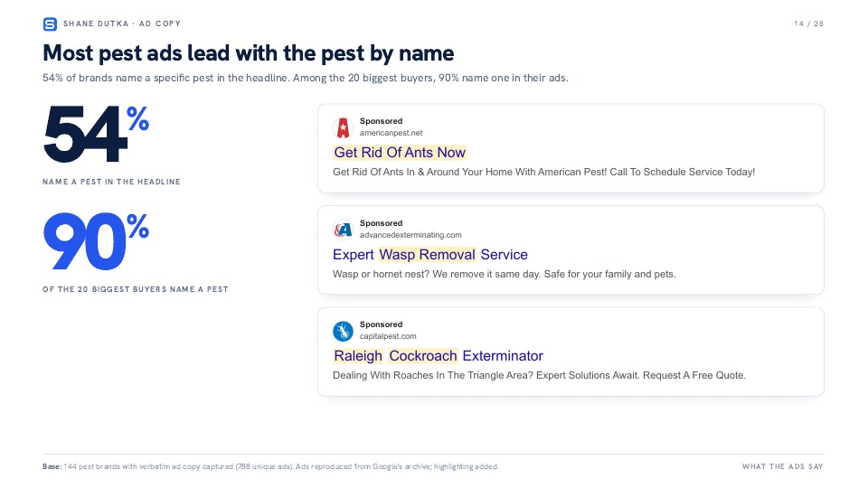Open the 'Expert Wasp Removal Service' headline
The image size is (868, 488).
pos(430,255)
